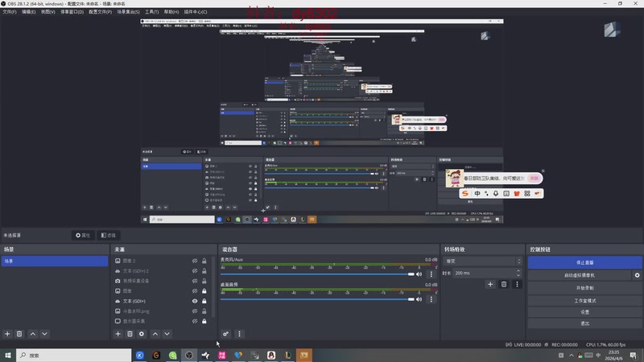Remove scene transition with trash icon
The height and width of the screenshot is (362, 644).
[x=504, y=284]
